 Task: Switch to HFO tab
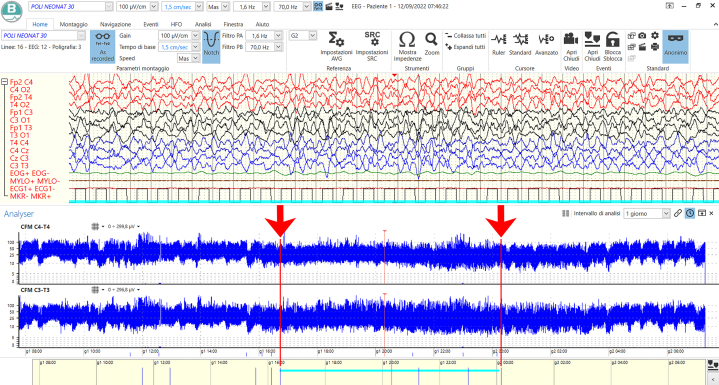click(176, 24)
